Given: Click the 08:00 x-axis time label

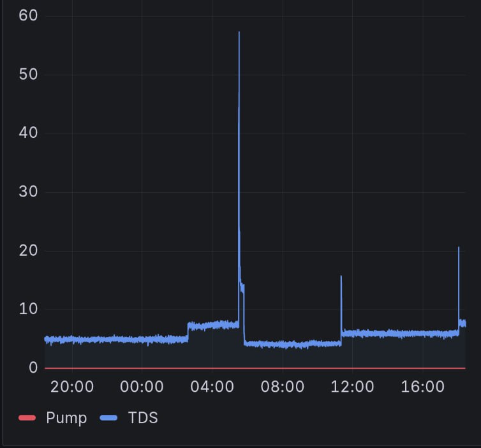Looking at the screenshot, I should click(x=283, y=387).
